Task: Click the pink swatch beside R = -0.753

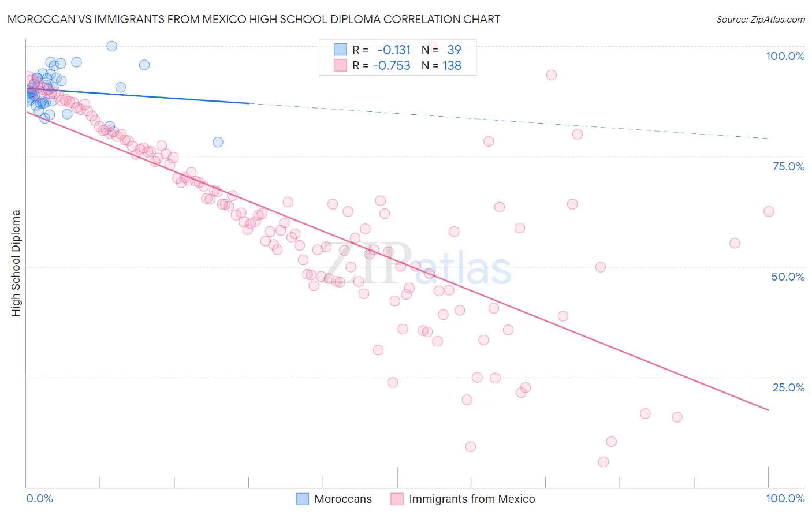Action: (340, 65)
